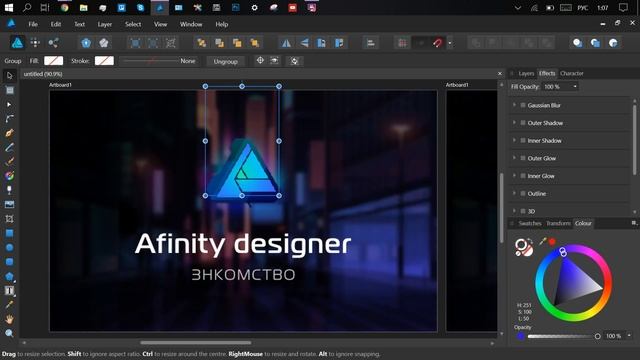Enable Gaussian Blur effect checkbox
The image size is (640, 360).
coord(523,105)
